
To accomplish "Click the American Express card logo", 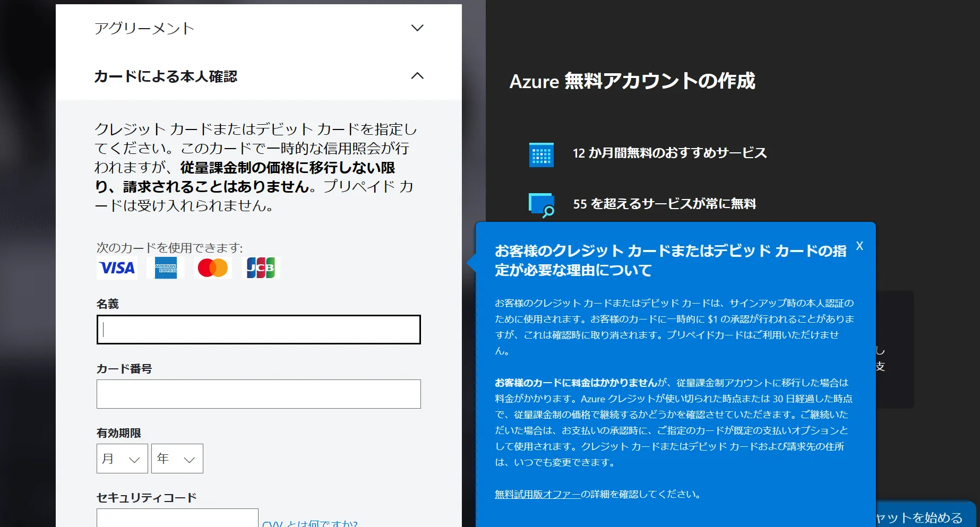I will (166, 268).
